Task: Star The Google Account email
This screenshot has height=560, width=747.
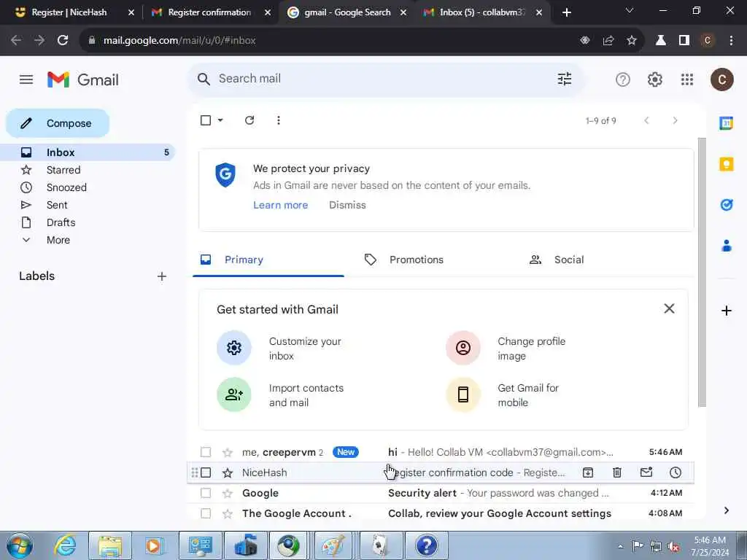Action: tap(228, 513)
